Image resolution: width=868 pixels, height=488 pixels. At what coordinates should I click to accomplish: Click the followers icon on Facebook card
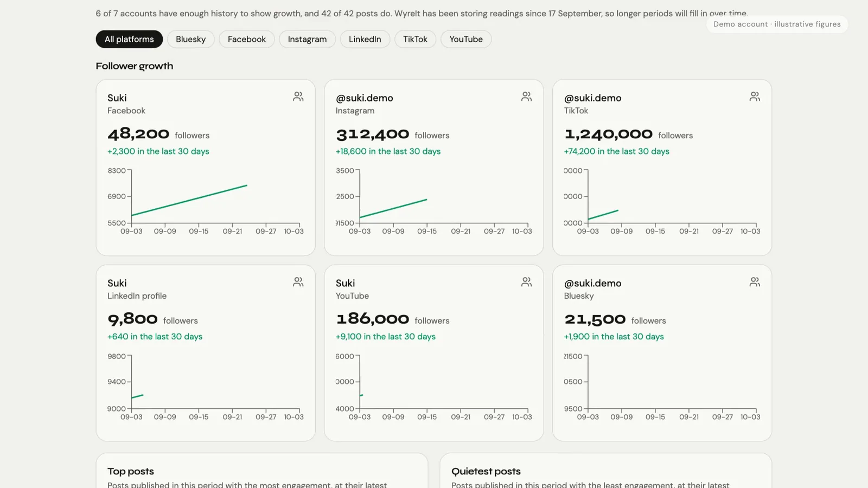(298, 97)
